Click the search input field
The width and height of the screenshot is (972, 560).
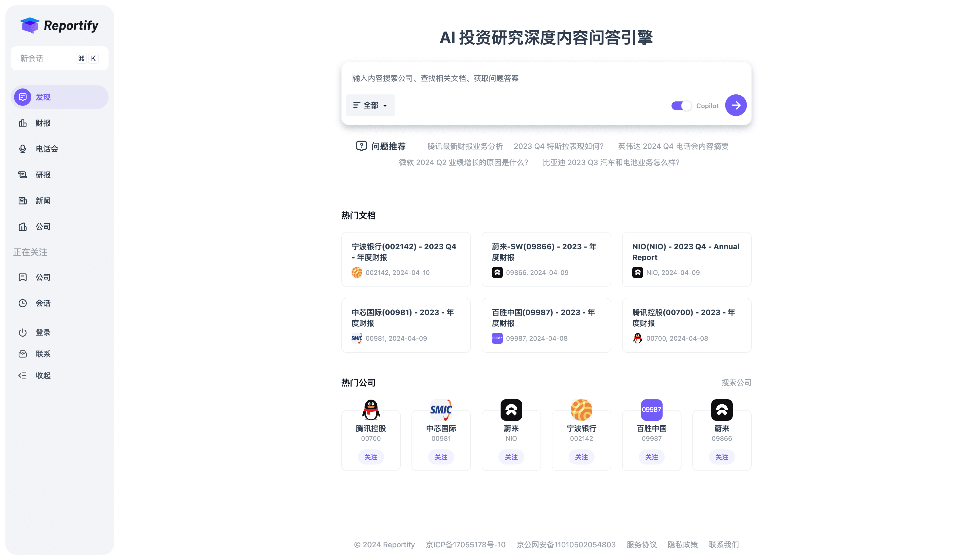click(x=546, y=78)
